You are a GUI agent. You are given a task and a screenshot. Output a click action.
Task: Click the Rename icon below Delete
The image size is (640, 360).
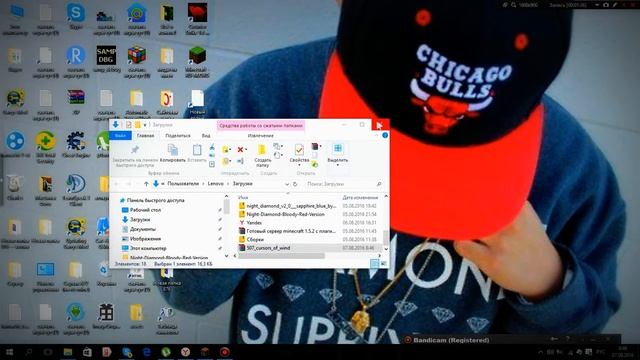[x=240, y=161]
